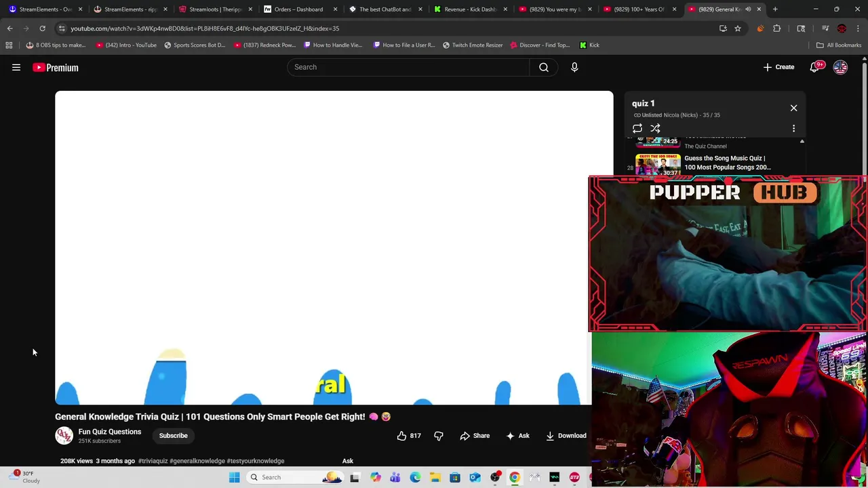Open YouTube notifications bell
868x488 pixels.
click(815, 67)
